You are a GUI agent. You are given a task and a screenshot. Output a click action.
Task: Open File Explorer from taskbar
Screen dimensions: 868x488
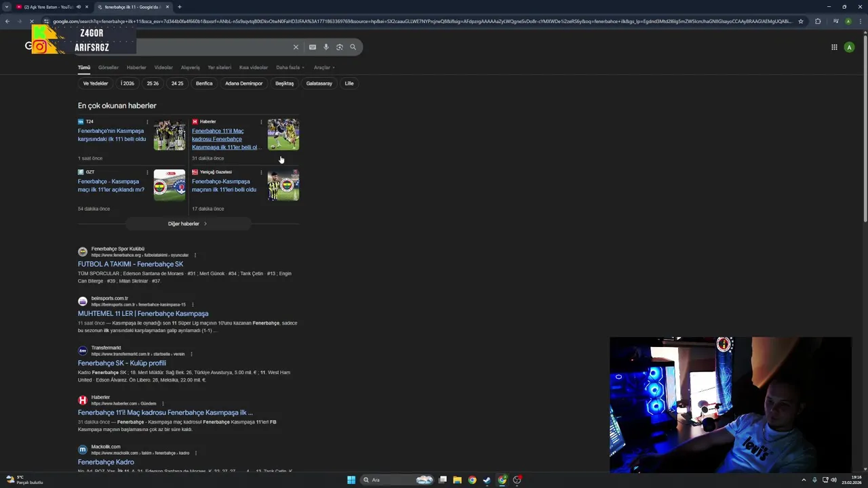pyautogui.click(x=457, y=480)
